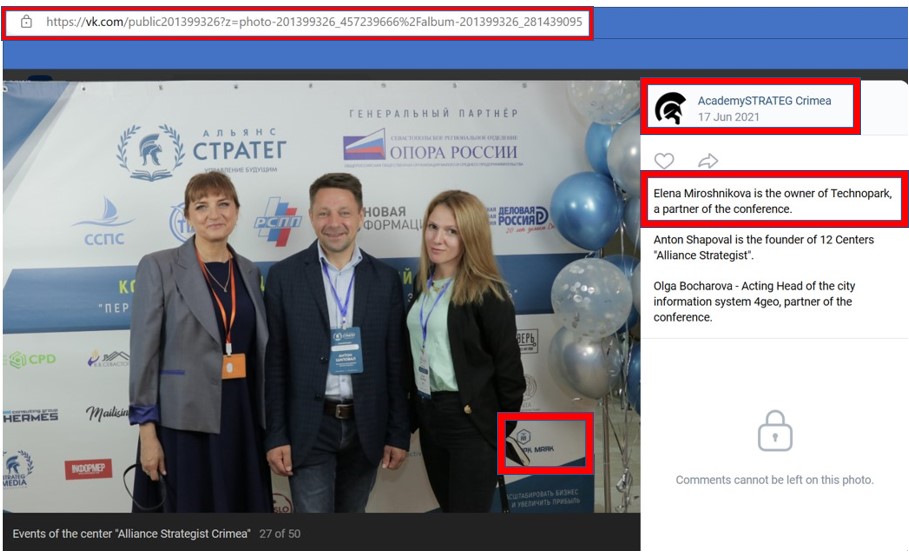Click the padlock icon above the comments notice

point(775,431)
